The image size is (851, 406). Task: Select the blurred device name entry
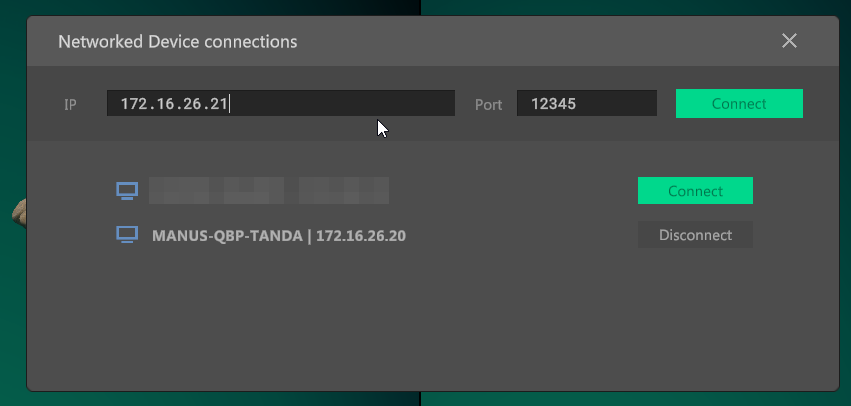[268, 190]
